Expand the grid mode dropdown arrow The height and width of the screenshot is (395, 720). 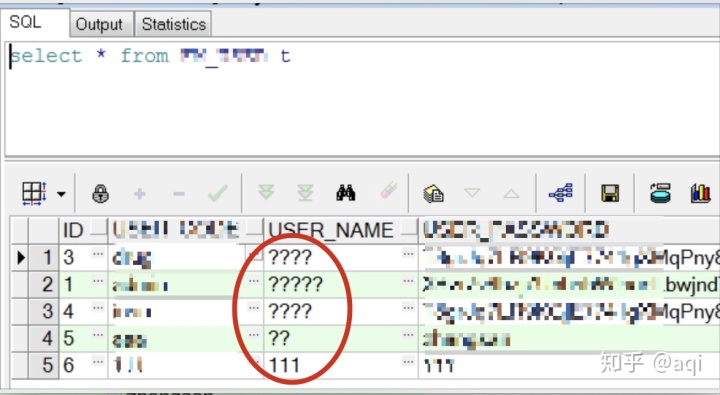tap(61, 194)
